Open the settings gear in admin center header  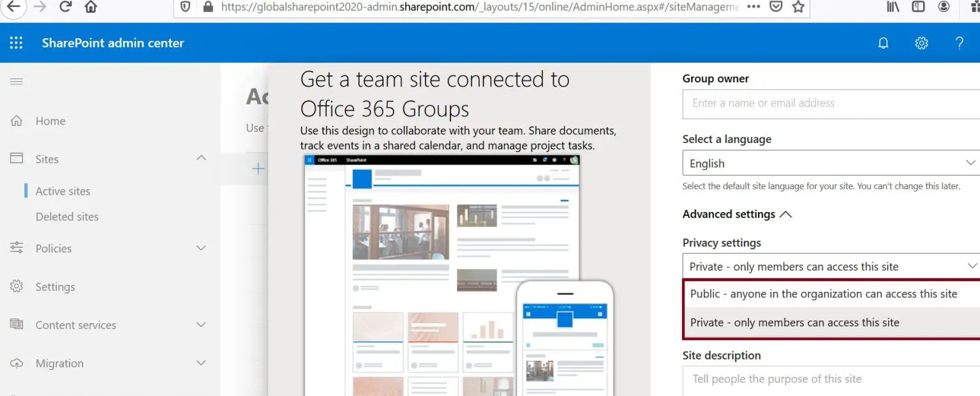click(x=921, y=43)
